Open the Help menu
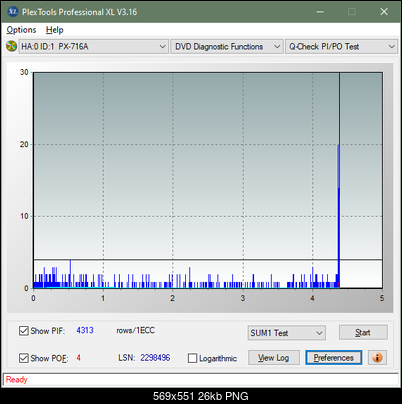Image resolution: width=402 pixels, height=404 pixels. click(x=55, y=30)
